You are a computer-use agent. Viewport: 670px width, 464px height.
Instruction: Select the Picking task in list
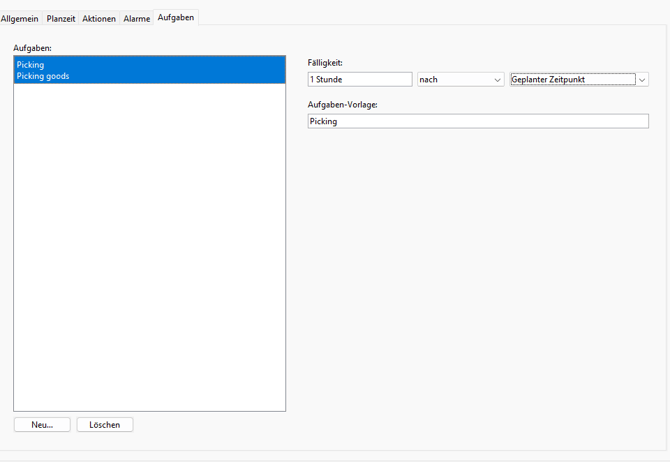click(x=31, y=65)
